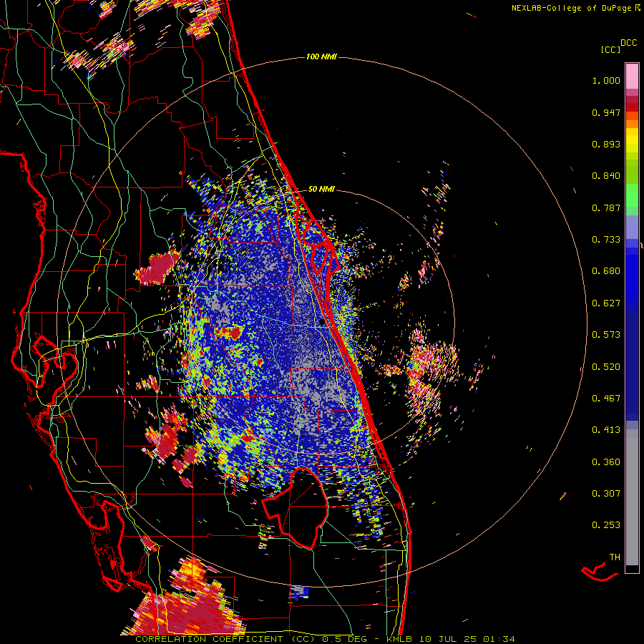Click the 100 NMI range ring label
This screenshot has width=644, height=644.
(x=321, y=57)
